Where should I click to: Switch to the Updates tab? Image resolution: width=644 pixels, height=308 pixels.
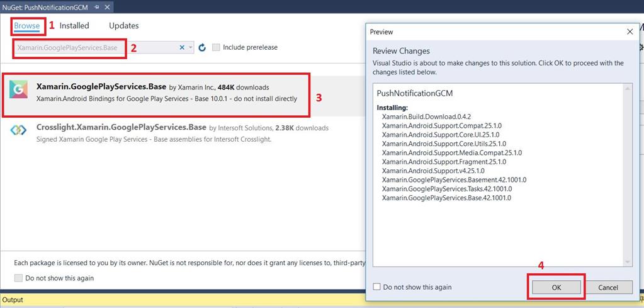(x=123, y=26)
